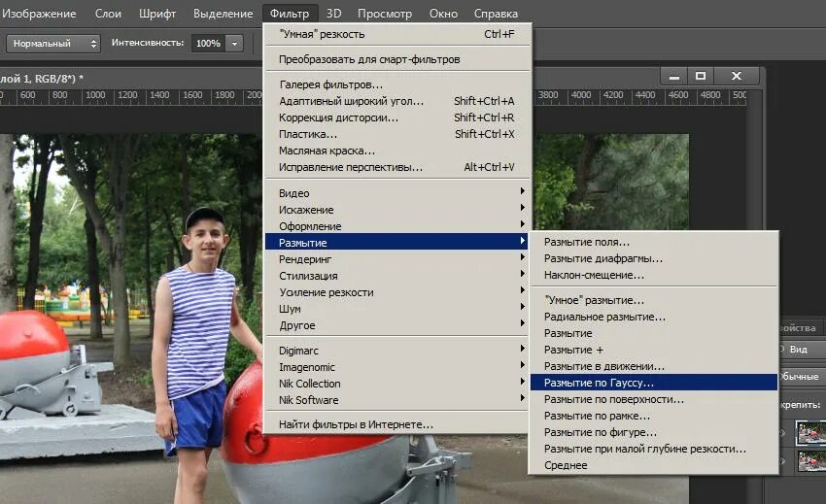Choose Радиальное размытие filter

[x=654, y=317]
